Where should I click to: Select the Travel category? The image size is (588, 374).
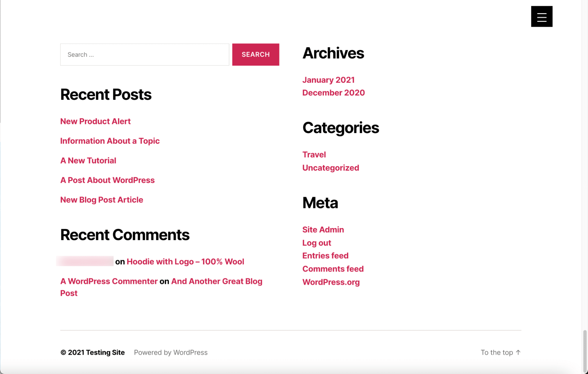314,154
